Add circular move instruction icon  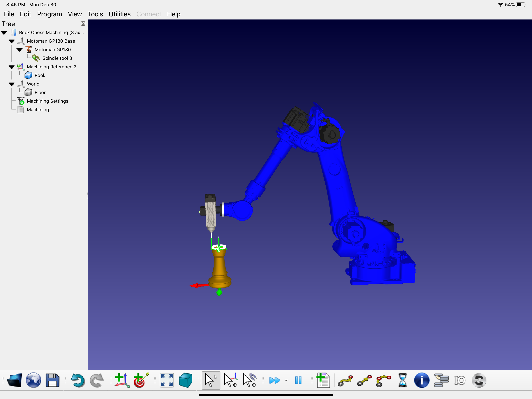384,381
